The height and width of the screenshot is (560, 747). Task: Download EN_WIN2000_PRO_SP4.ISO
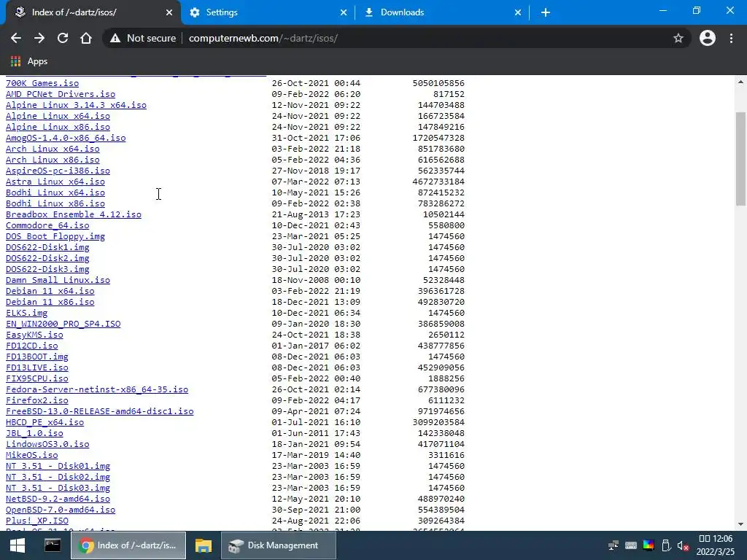point(63,324)
